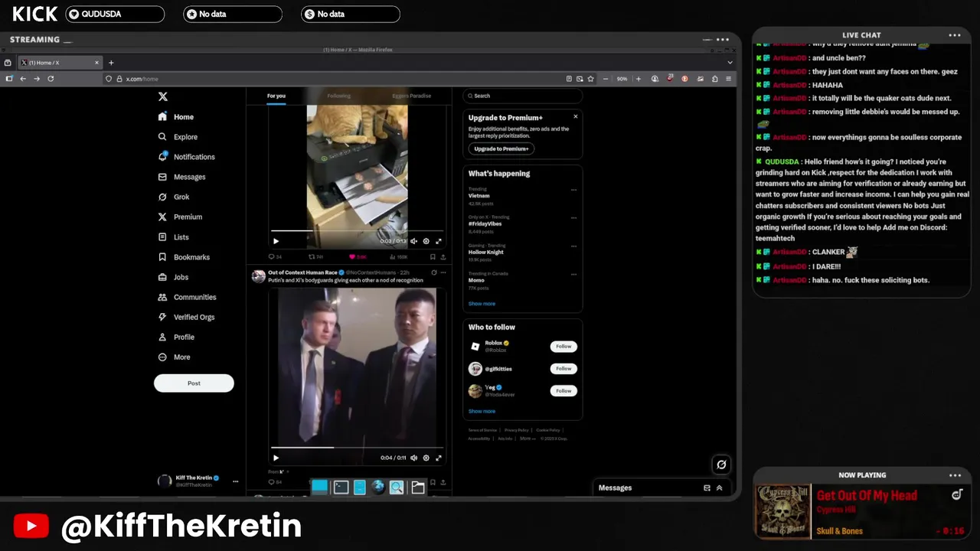Image resolution: width=980 pixels, height=551 pixels.
Task: Open the folder file manager dock icon
Action: click(x=417, y=487)
